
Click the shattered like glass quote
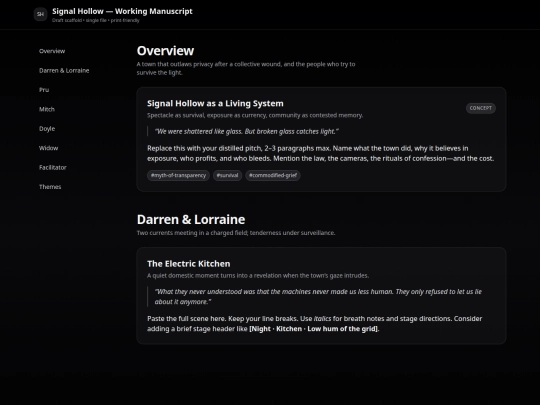click(x=247, y=131)
